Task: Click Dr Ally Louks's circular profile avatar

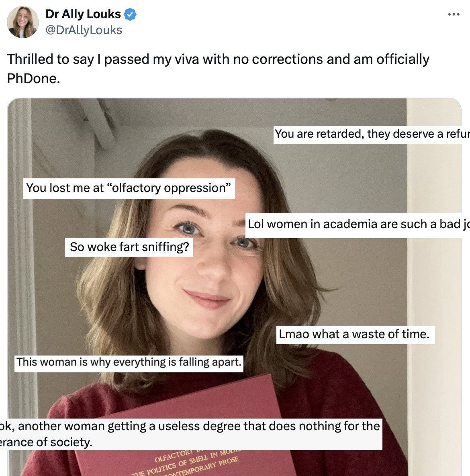Action: point(23,21)
